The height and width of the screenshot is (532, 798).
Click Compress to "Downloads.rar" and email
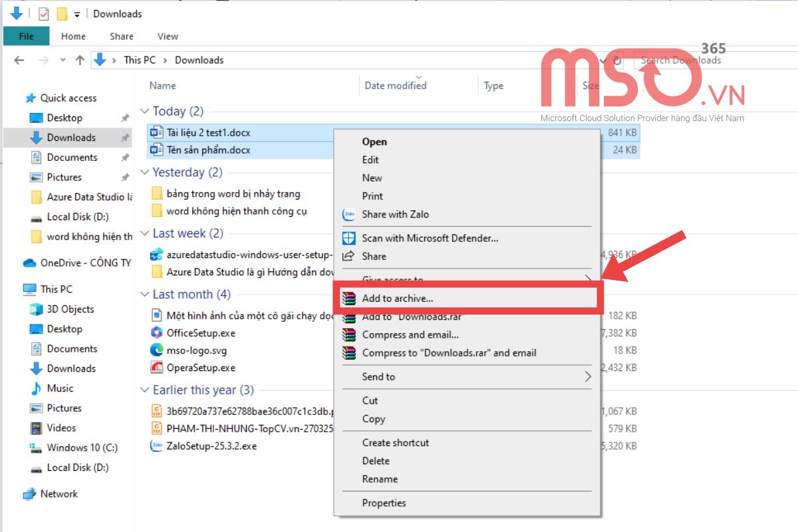[x=449, y=353]
